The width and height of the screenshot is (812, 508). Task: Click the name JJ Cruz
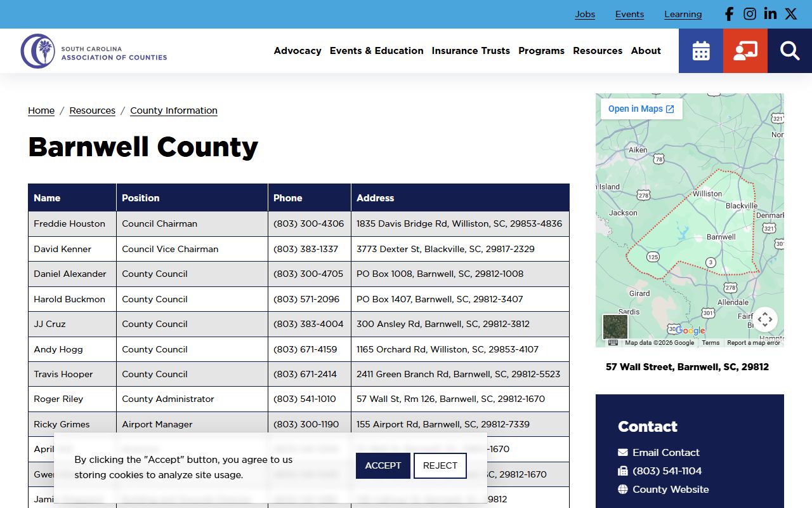[50, 324]
